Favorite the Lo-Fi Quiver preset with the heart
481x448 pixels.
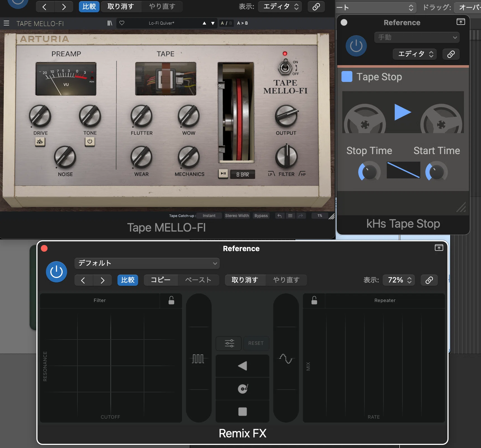tap(122, 23)
